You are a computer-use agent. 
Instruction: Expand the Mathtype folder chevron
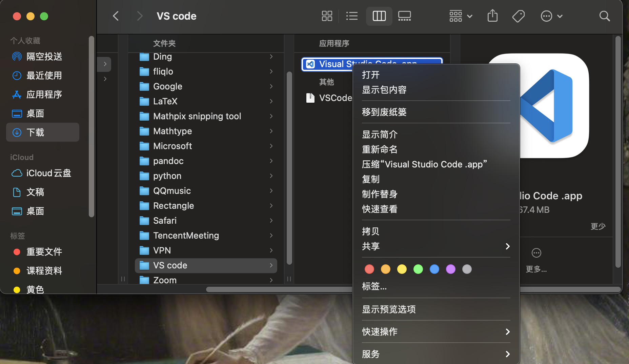pyautogui.click(x=271, y=131)
